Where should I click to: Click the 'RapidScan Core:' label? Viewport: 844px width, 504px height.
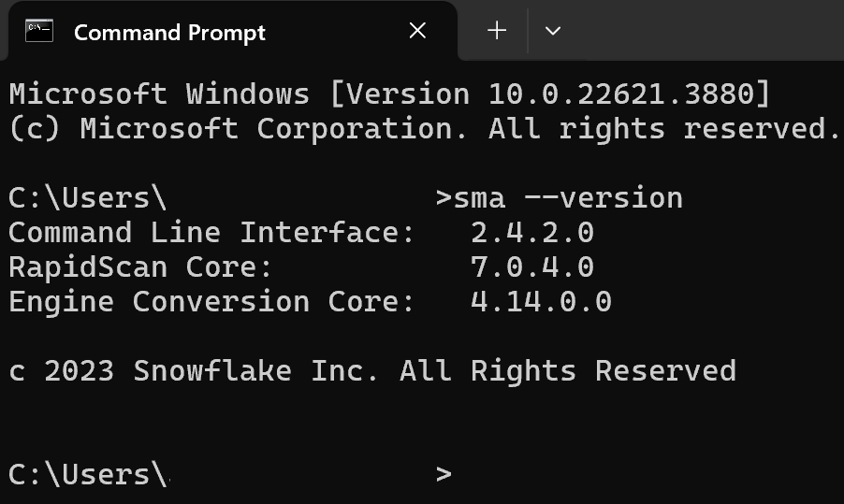[140, 266]
